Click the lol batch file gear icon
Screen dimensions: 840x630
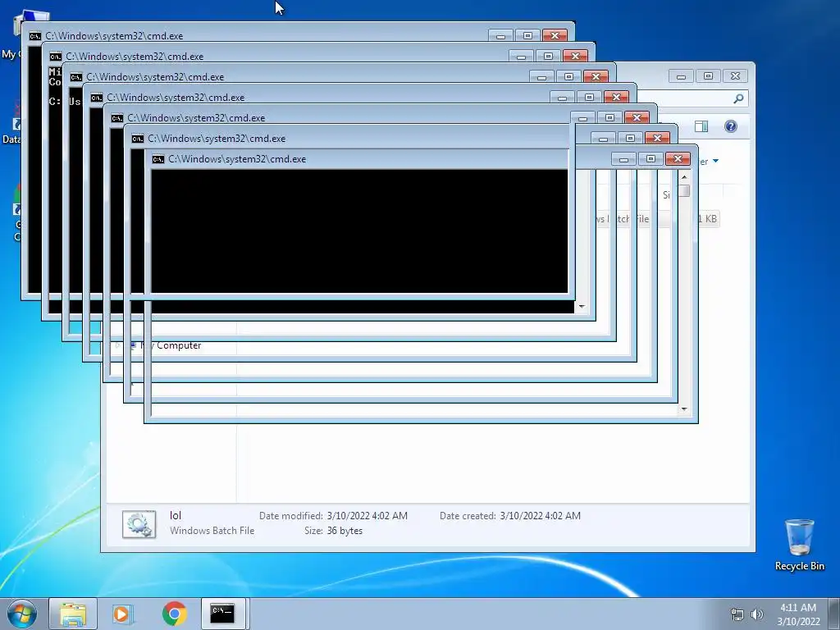point(139,524)
